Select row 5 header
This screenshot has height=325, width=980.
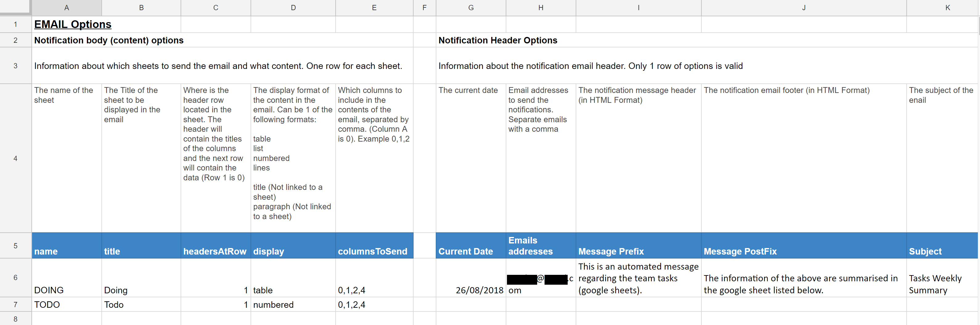click(16, 246)
